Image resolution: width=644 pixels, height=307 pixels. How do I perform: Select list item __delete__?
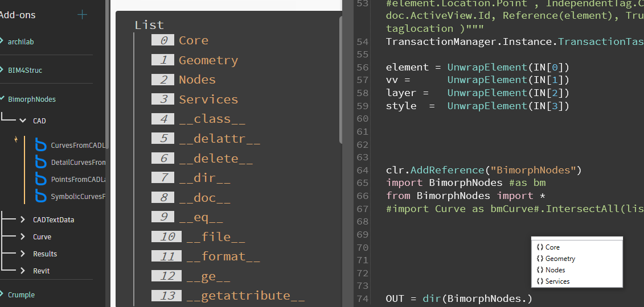[x=216, y=158]
